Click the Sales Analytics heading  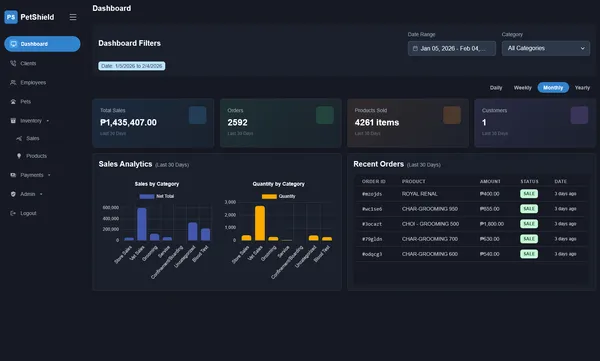click(x=125, y=164)
